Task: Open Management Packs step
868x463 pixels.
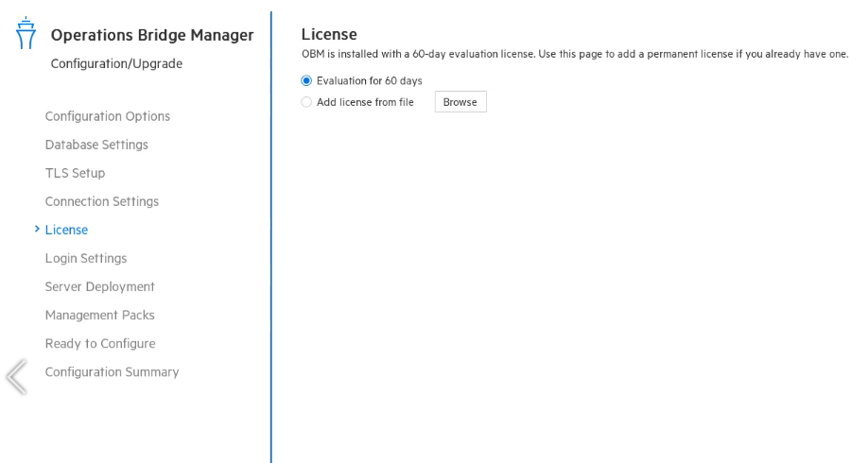Action: (99, 315)
